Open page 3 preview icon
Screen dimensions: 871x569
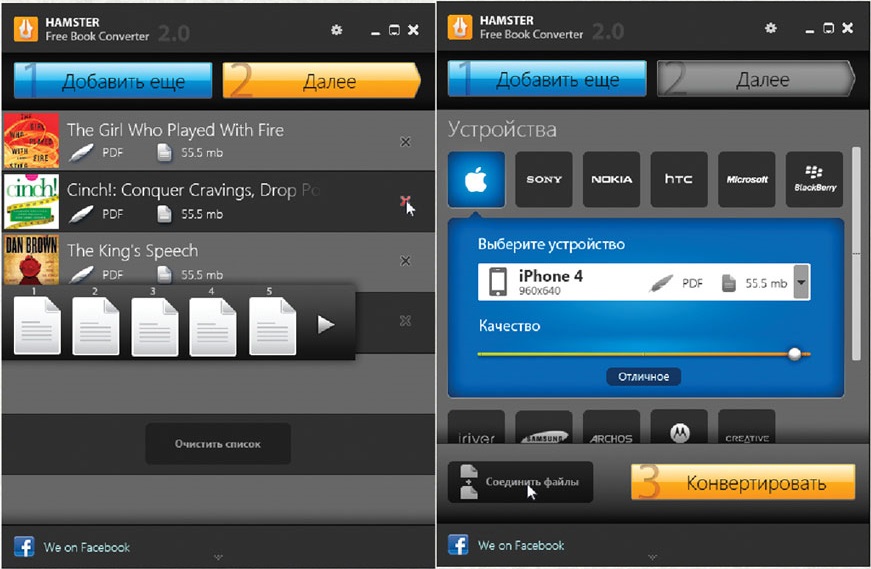(x=155, y=326)
